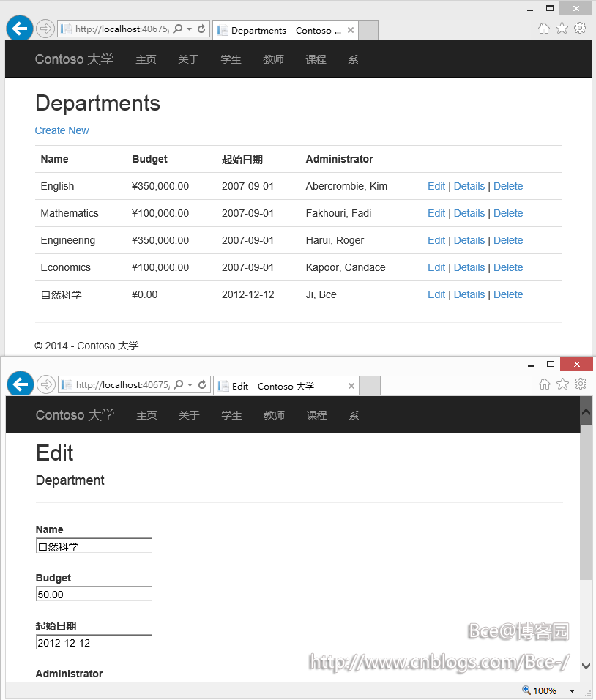
Task: Click the Create New link
Action: tap(62, 130)
